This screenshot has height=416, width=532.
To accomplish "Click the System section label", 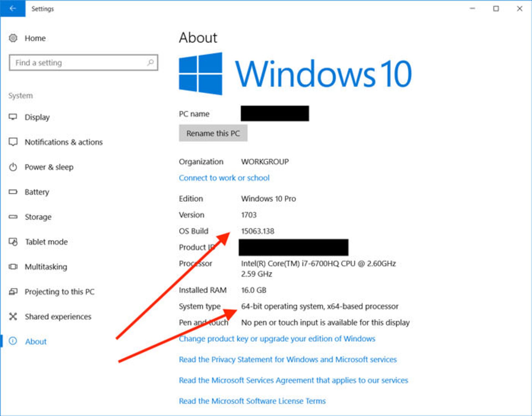I will 21,96.
